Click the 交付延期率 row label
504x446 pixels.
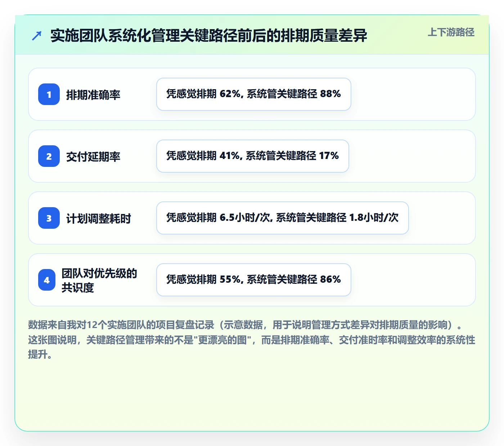pyautogui.click(x=93, y=156)
